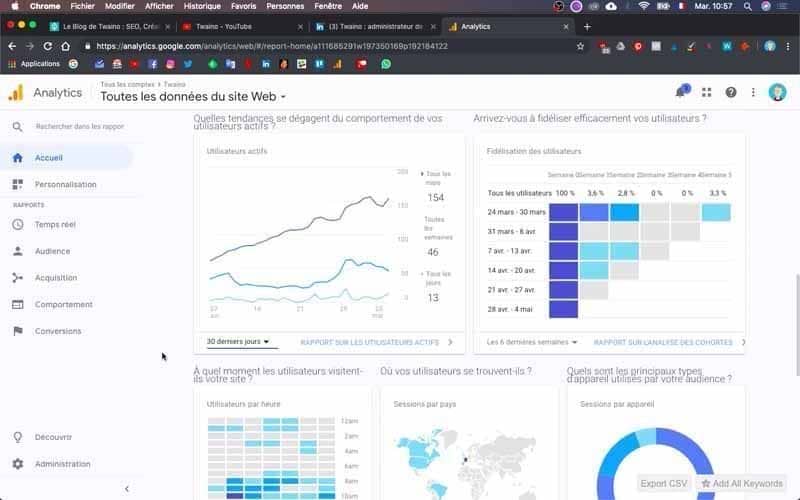Screen dimensions: 800x500
Task: Click the Tous les comptes breadcrumb
Action: (x=127, y=84)
